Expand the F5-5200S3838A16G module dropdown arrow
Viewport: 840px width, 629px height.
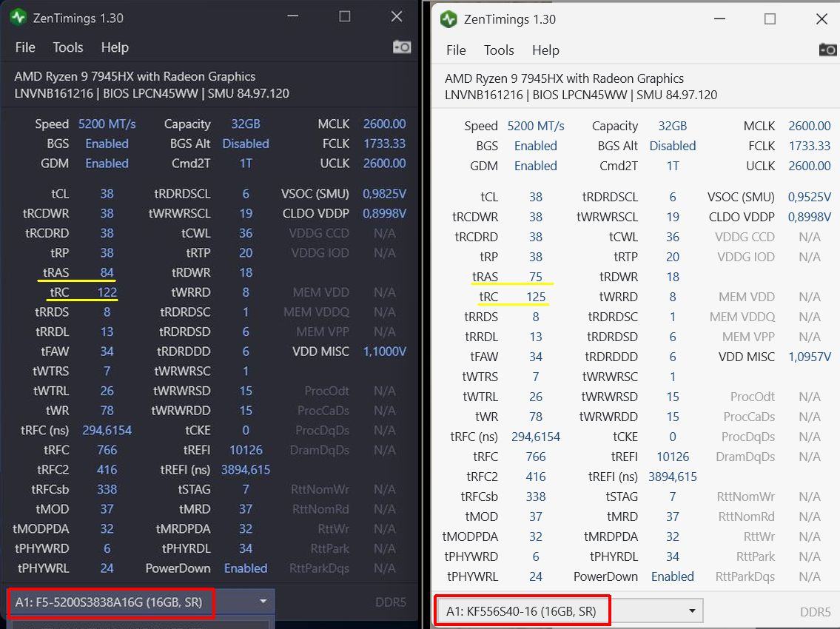(263, 602)
